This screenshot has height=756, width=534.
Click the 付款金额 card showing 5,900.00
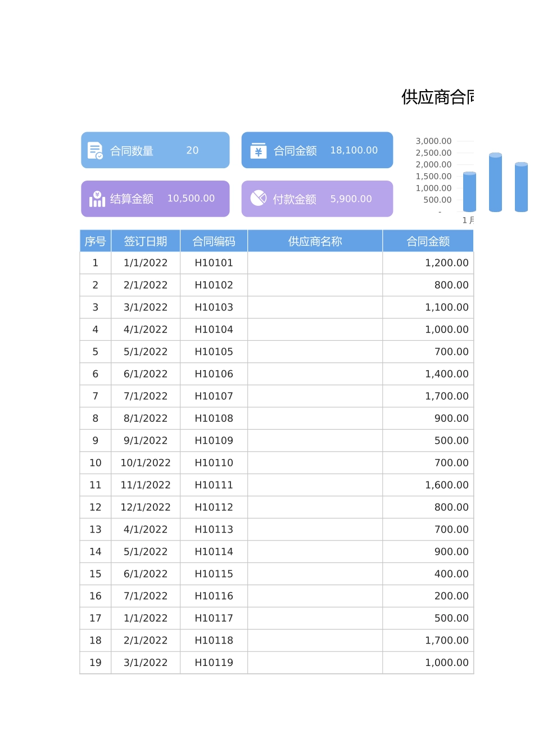[317, 199]
